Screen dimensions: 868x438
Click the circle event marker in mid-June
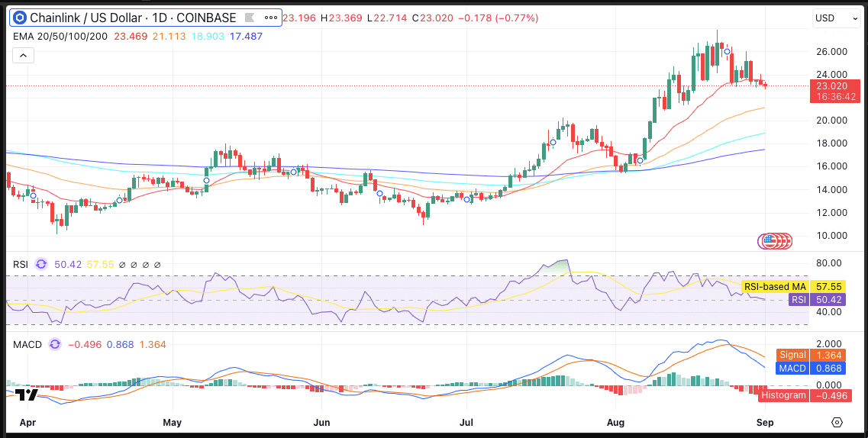coord(379,193)
